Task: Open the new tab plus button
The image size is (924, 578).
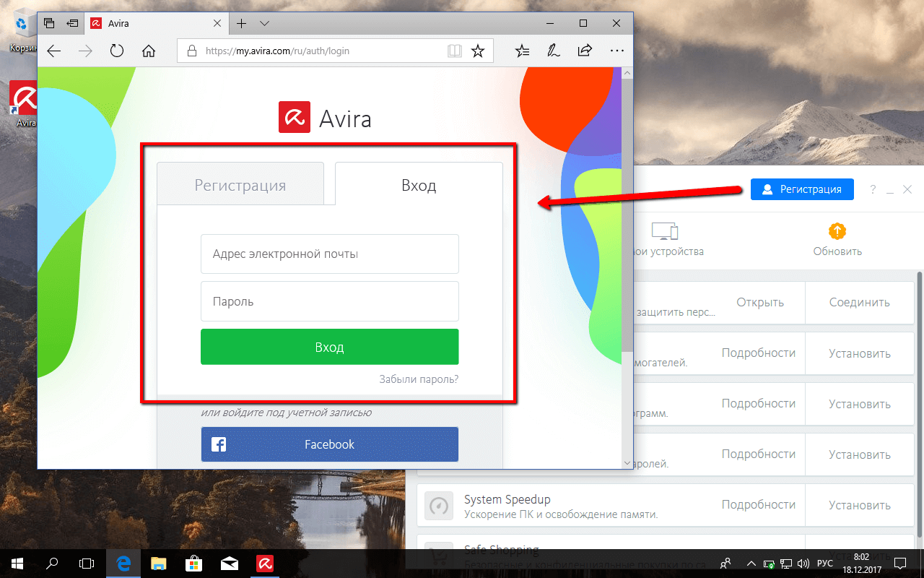Action: [x=242, y=23]
